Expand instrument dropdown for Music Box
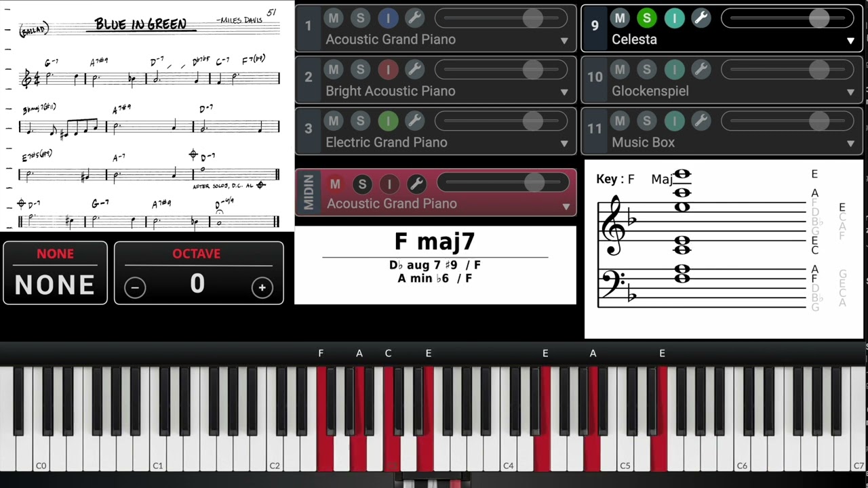Viewport: 868px width, 488px height. tap(850, 144)
